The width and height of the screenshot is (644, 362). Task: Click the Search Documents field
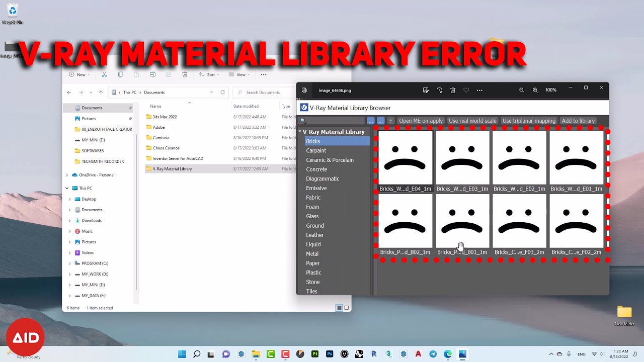(x=265, y=93)
